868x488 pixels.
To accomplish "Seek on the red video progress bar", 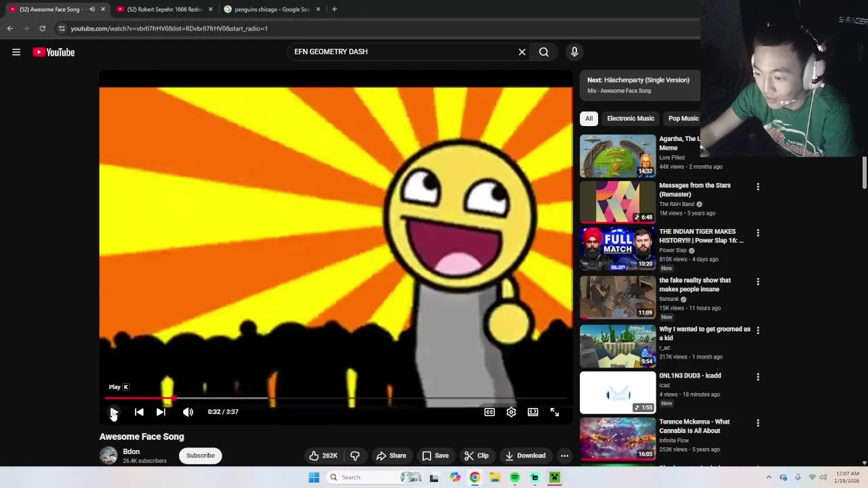I will (x=336, y=399).
